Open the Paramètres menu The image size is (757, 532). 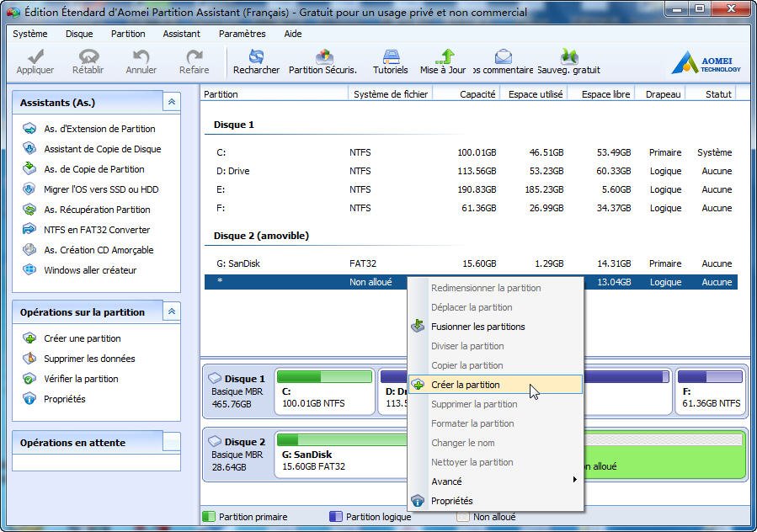(242, 34)
